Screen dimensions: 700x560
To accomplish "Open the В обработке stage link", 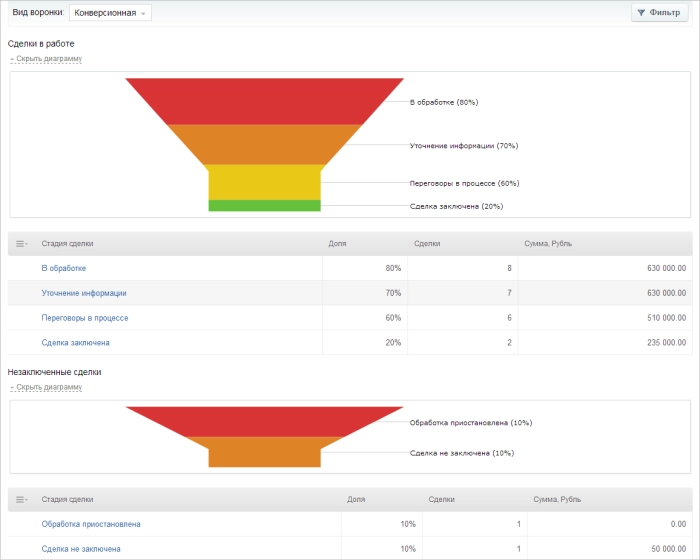I will click(x=63, y=268).
